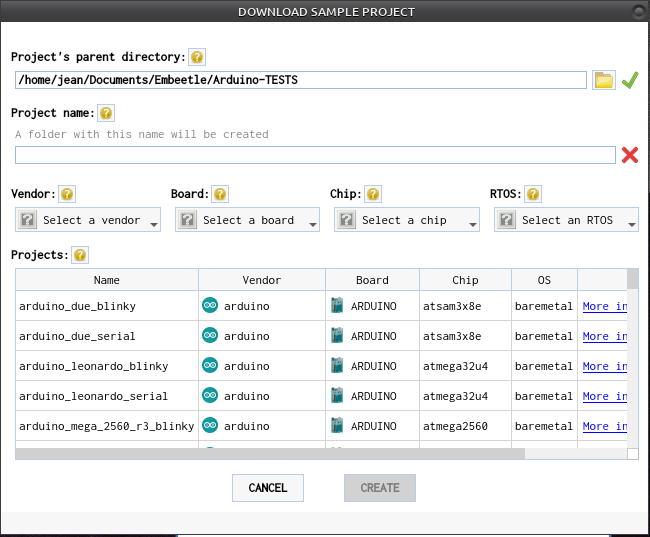Select the arduino_mega_2560_r3_blinky project name
The width and height of the screenshot is (650, 537).
(x=107, y=426)
